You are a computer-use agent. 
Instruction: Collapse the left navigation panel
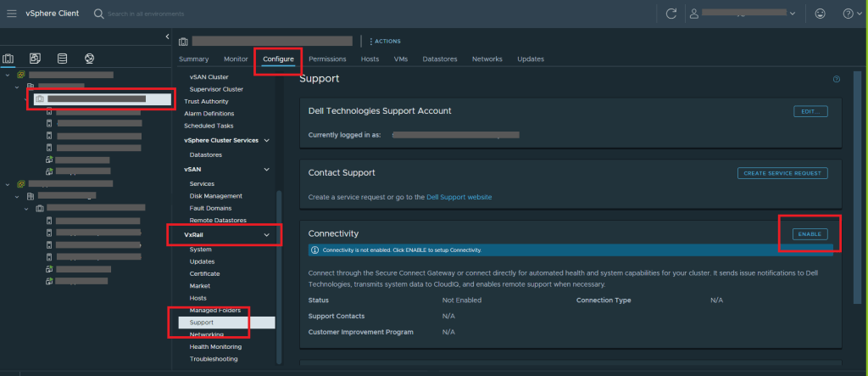167,36
